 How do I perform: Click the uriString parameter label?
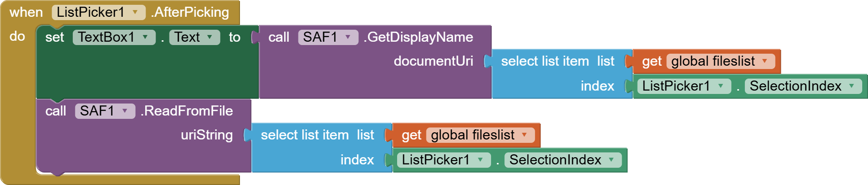point(206,135)
